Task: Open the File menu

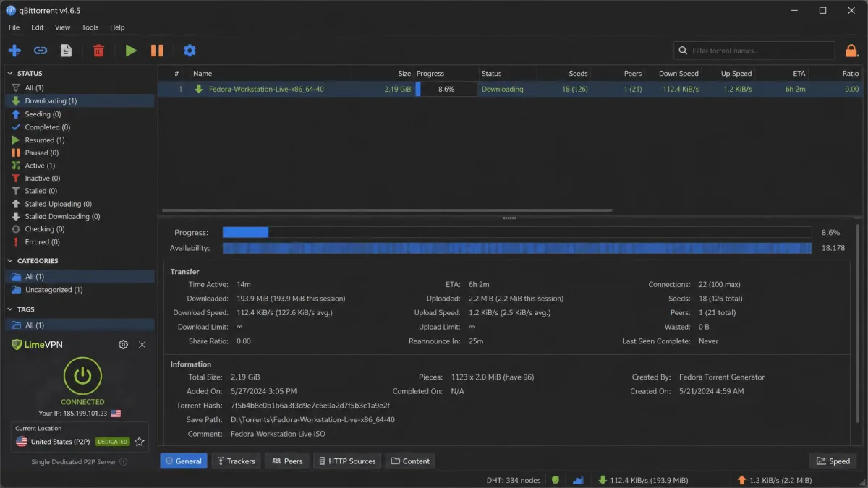Action: [x=14, y=27]
